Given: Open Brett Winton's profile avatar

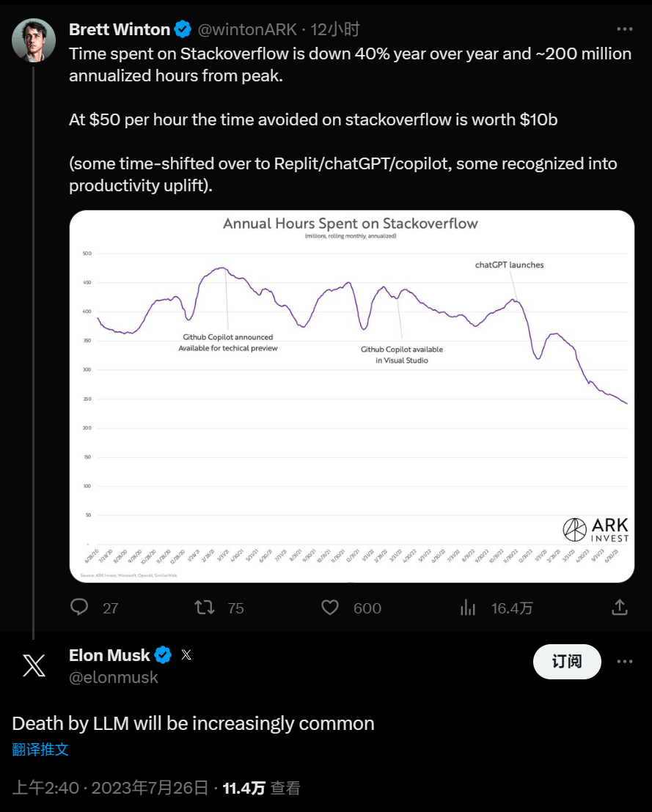Looking at the screenshot, I should [x=34, y=40].
